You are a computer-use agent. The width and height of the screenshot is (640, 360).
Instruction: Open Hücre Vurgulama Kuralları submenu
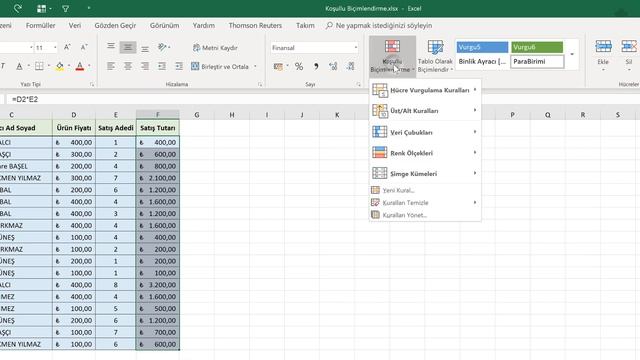point(425,90)
